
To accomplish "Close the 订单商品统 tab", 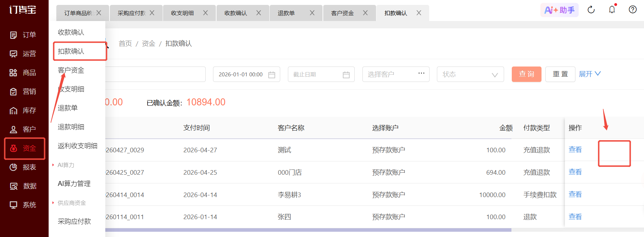I will click(99, 13).
